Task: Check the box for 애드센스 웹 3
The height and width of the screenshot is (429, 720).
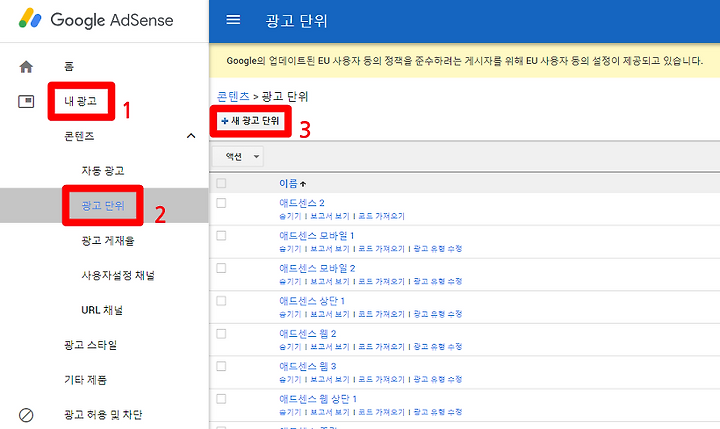Action: 221,366
